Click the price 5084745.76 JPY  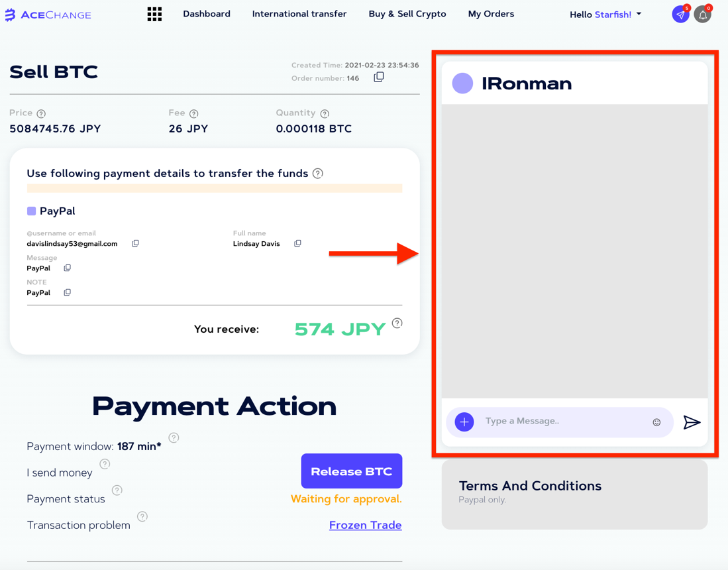[x=55, y=129]
